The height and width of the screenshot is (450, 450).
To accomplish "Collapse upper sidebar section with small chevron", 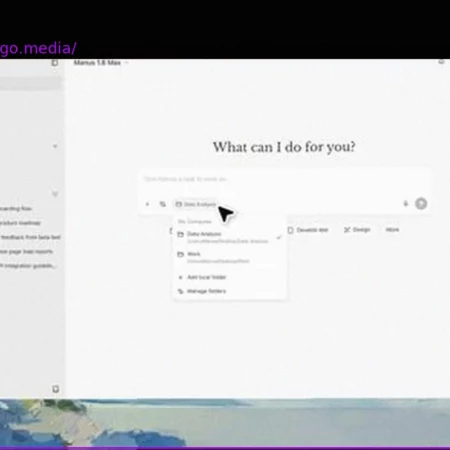I will click(55, 146).
